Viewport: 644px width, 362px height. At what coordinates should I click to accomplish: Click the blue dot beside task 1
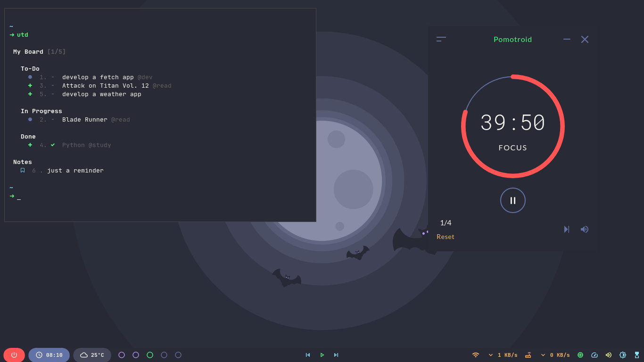[30, 77]
